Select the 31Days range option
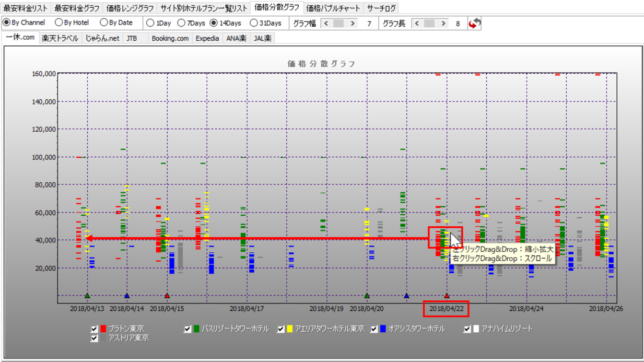 click(x=254, y=23)
